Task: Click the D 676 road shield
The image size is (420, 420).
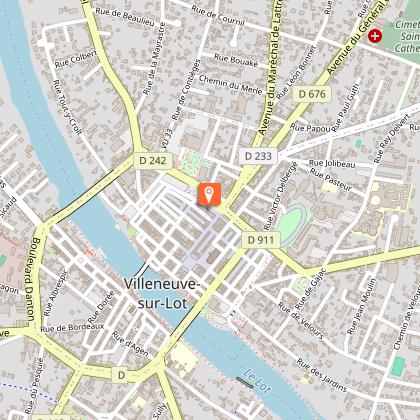Action: (312, 94)
